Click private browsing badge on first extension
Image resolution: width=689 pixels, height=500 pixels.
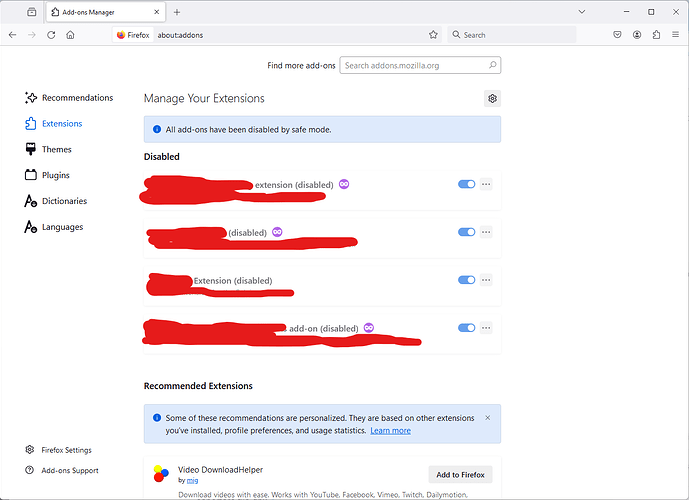pos(344,184)
